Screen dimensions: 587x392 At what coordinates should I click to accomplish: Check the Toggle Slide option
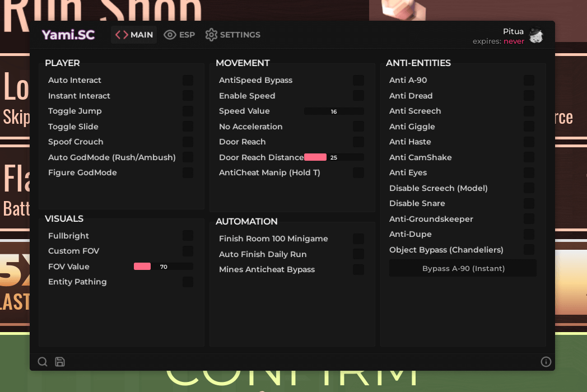[188, 127]
